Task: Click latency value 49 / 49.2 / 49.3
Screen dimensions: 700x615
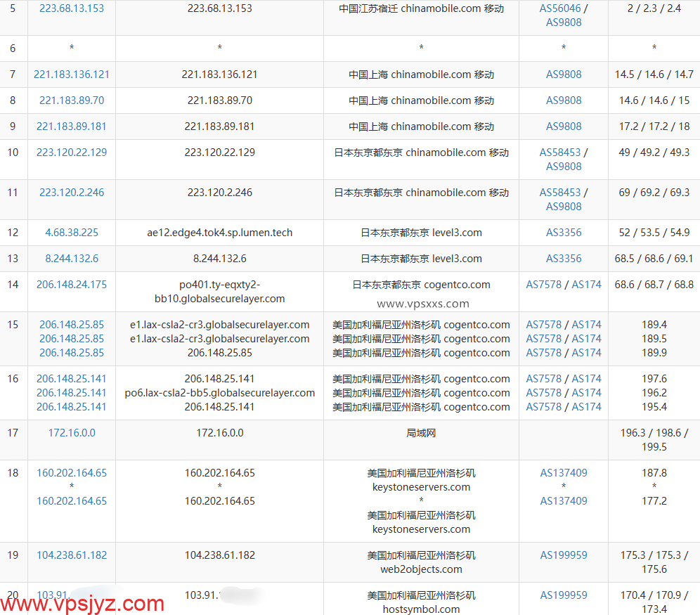Action: click(x=654, y=153)
